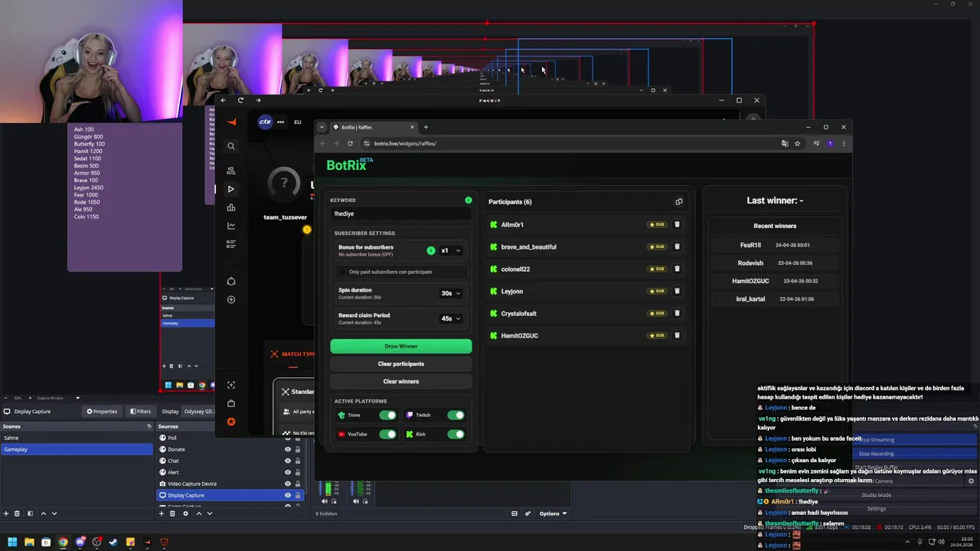Open FACEIT stats line-graph icon
Screen dimensions: 980x551
231,226
